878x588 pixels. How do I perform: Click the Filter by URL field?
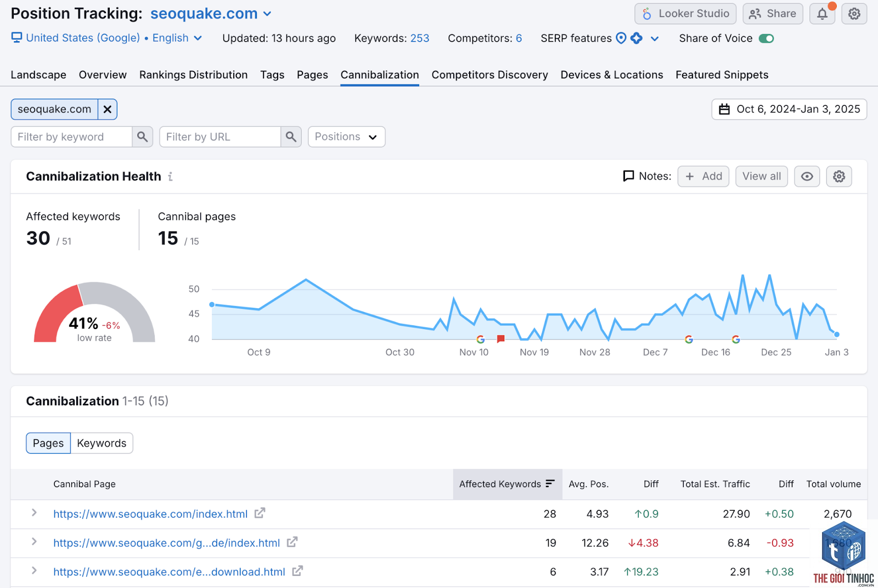220,137
